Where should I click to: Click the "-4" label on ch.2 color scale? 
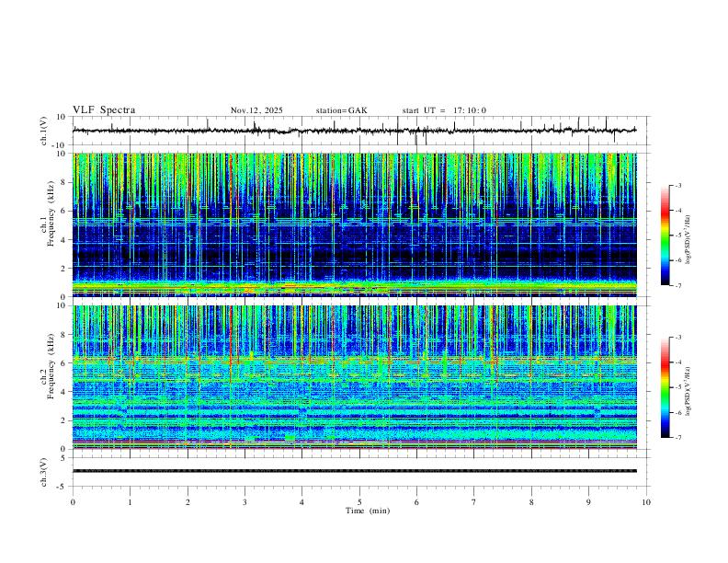(677, 362)
